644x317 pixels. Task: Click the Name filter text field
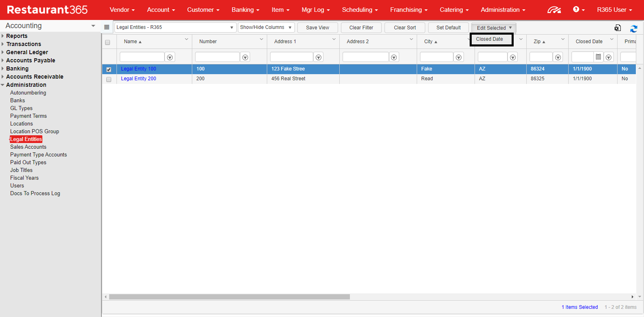pos(142,57)
